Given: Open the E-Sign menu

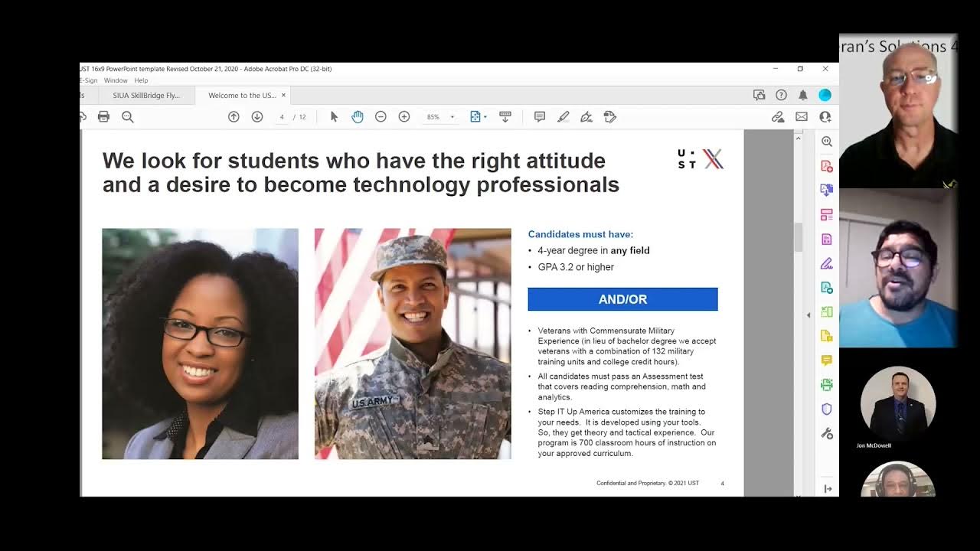Looking at the screenshot, I should (88, 80).
